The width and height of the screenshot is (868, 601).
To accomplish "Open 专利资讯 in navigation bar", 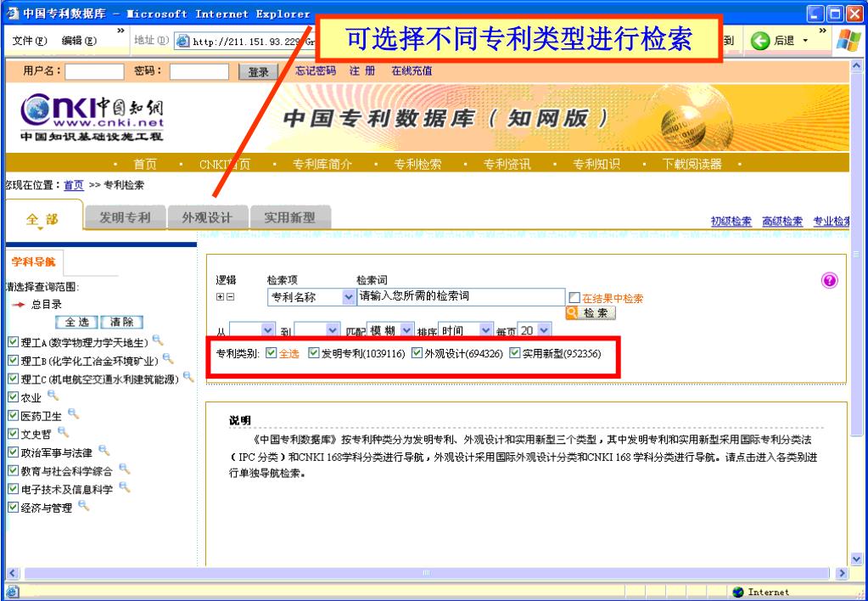I will (x=507, y=164).
